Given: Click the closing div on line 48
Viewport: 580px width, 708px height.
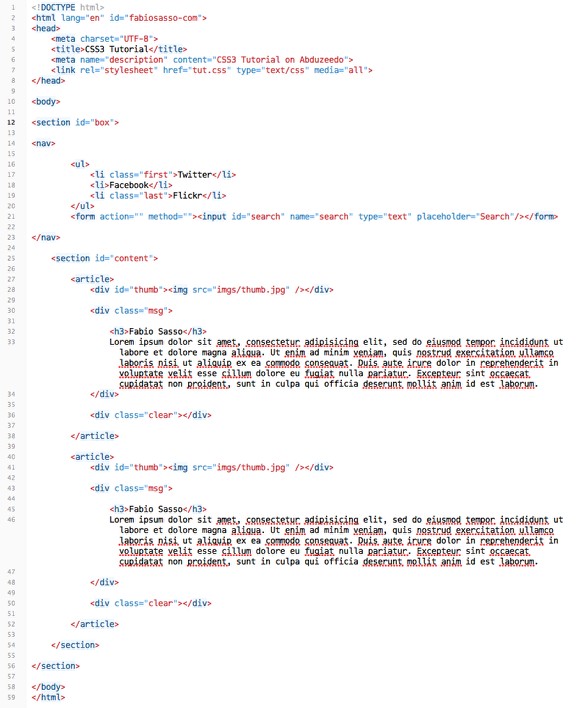Looking at the screenshot, I should 104,582.
